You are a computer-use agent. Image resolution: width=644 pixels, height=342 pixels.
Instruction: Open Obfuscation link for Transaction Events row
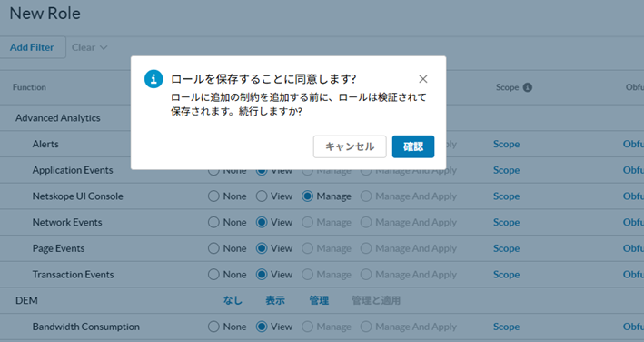pyautogui.click(x=633, y=275)
